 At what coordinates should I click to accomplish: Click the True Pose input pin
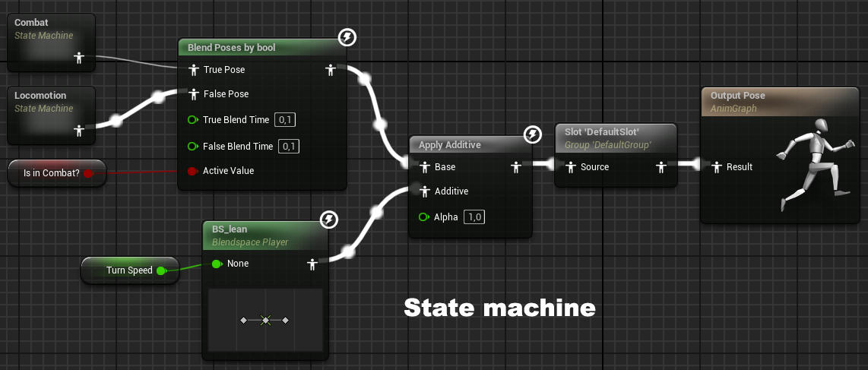pos(192,70)
